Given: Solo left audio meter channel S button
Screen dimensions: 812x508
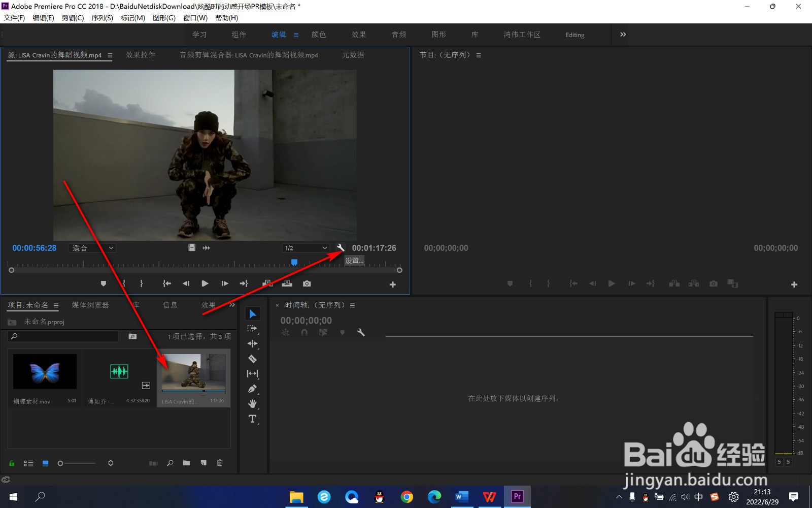Looking at the screenshot, I should 779,462.
